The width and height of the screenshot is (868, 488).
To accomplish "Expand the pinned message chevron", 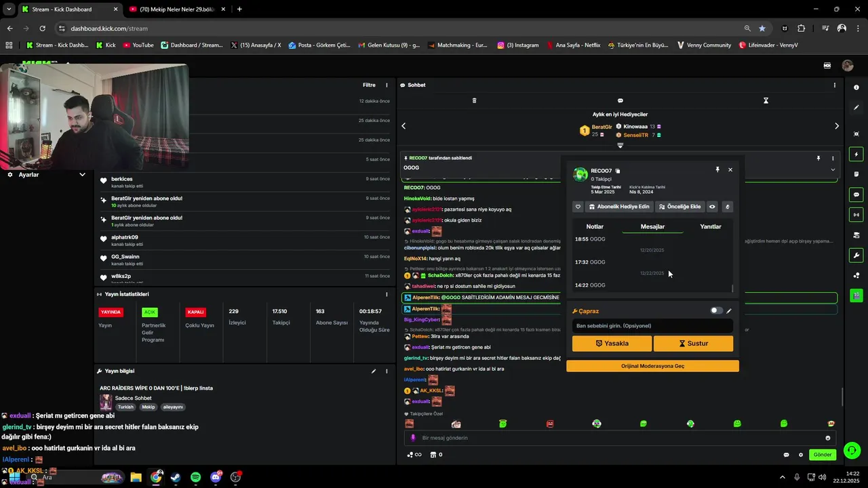I will tap(833, 169).
